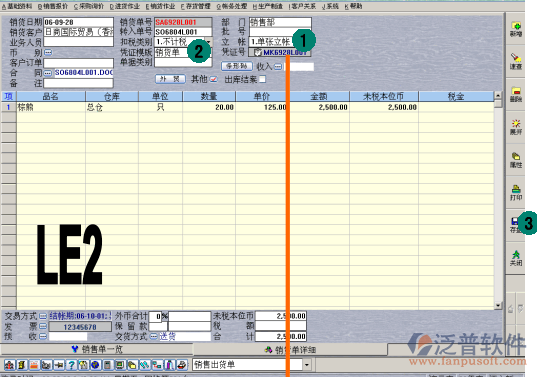
Task: Click the 业务人员 input field
Action: 78,42
